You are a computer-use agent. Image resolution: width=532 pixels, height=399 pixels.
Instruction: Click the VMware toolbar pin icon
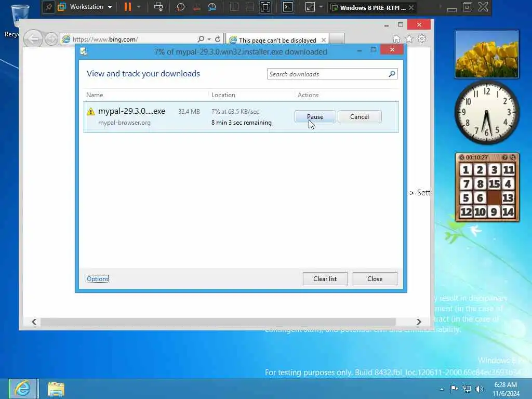point(49,7)
